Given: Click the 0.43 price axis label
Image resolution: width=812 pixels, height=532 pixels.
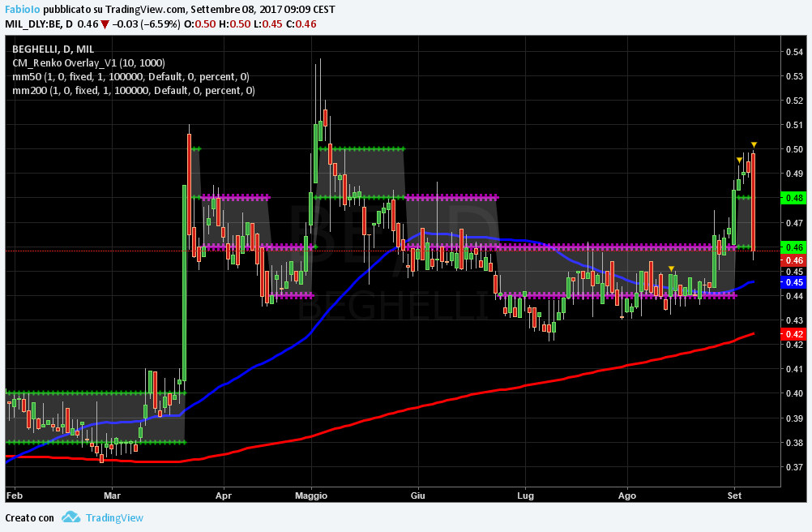Looking at the screenshot, I should pos(794,320).
